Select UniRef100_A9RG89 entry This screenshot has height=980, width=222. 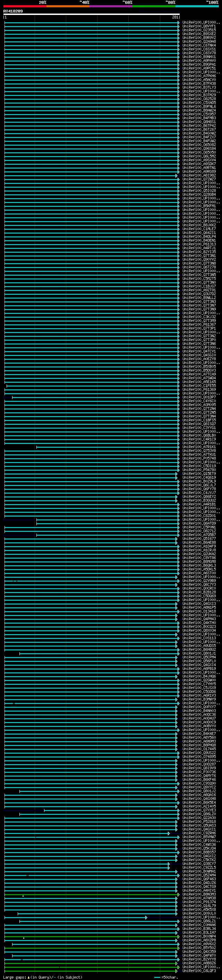pos(199,172)
